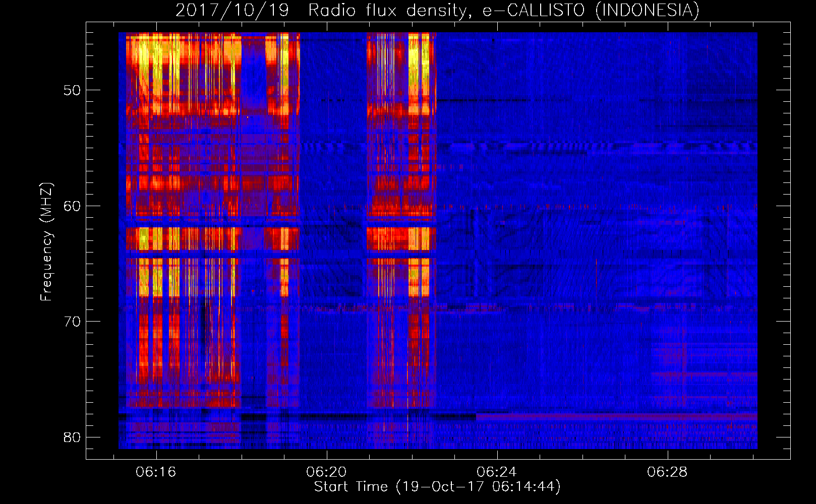Click the plot title mentioning e-CALLISTO (INDONESIA)
Image resolution: width=816 pixels, height=504 pixels.
click(x=437, y=11)
